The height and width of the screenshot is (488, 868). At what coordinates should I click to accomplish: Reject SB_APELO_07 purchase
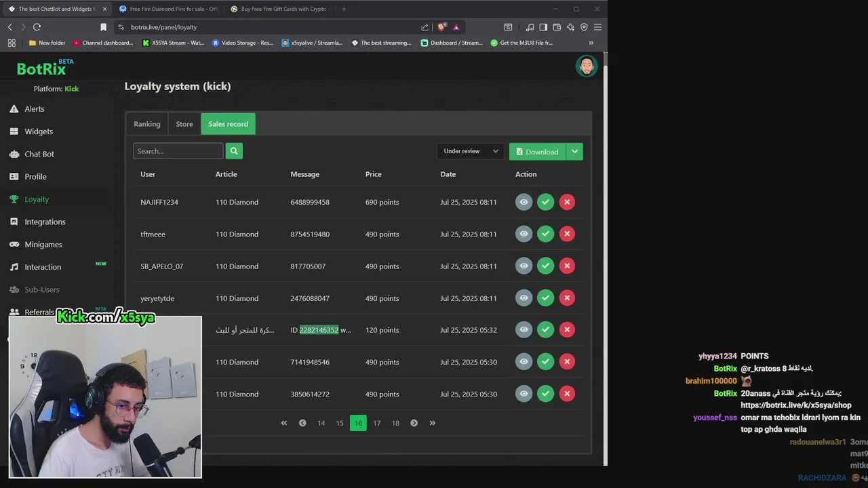pyautogui.click(x=567, y=266)
